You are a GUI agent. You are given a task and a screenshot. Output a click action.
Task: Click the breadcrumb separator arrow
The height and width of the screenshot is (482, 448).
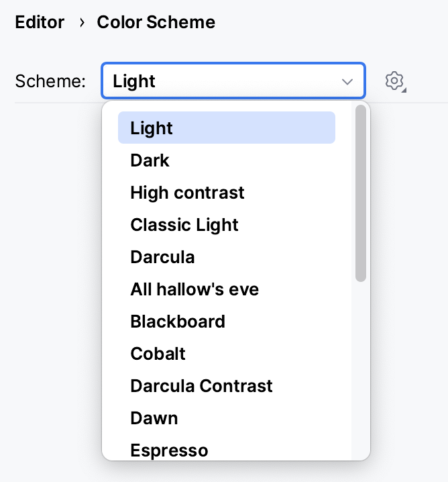click(82, 22)
